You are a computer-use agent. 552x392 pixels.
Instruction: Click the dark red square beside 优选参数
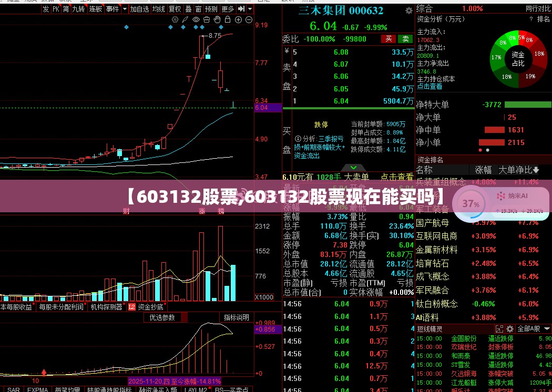pos(184,317)
